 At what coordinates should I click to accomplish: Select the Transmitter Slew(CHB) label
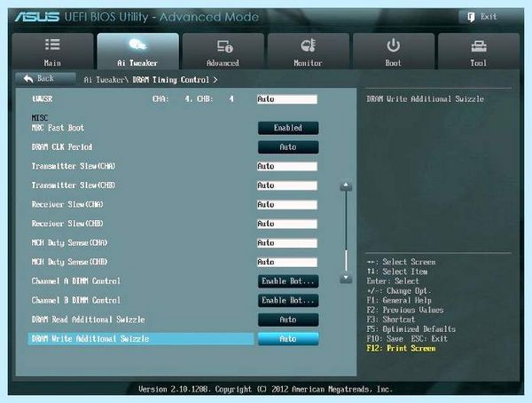tap(74, 186)
